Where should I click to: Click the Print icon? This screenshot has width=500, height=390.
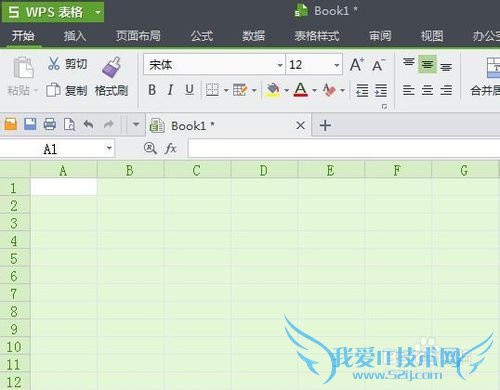point(50,124)
